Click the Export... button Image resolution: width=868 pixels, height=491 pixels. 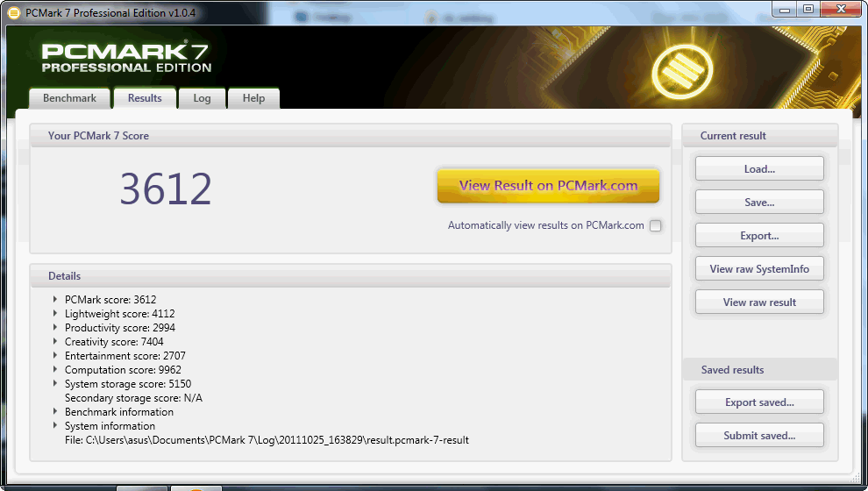pos(759,235)
